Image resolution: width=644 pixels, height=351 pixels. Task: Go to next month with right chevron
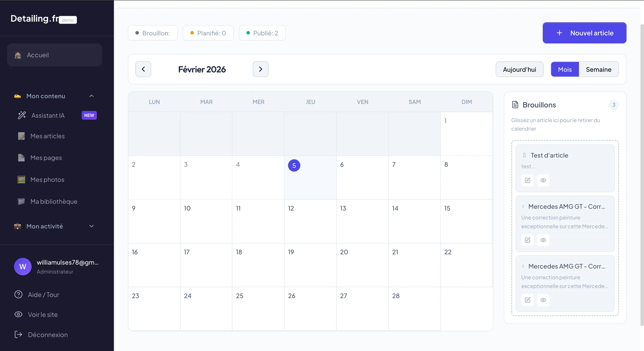pos(261,69)
